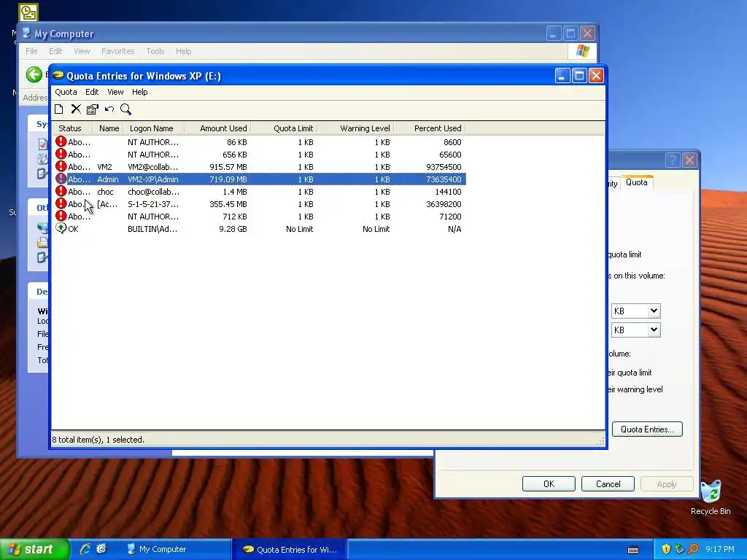Select the choc@collab... logon name

click(x=153, y=192)
